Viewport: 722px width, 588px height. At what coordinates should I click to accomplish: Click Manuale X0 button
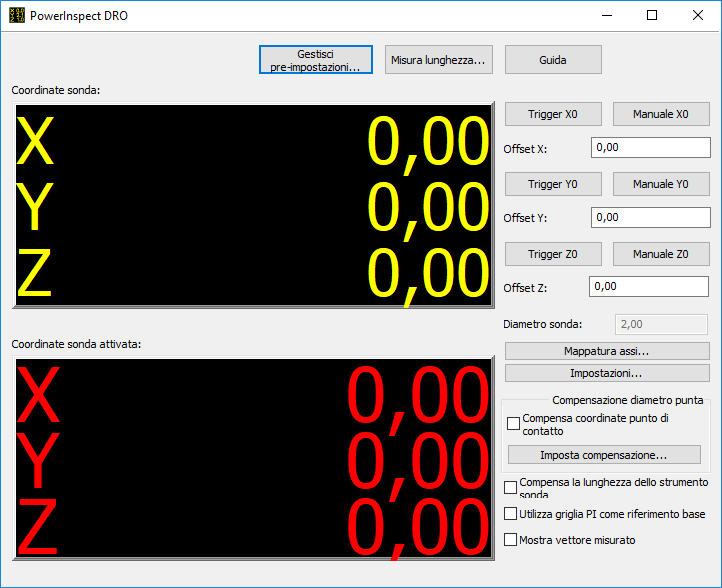pyautogui.click(x=661, y=114)
